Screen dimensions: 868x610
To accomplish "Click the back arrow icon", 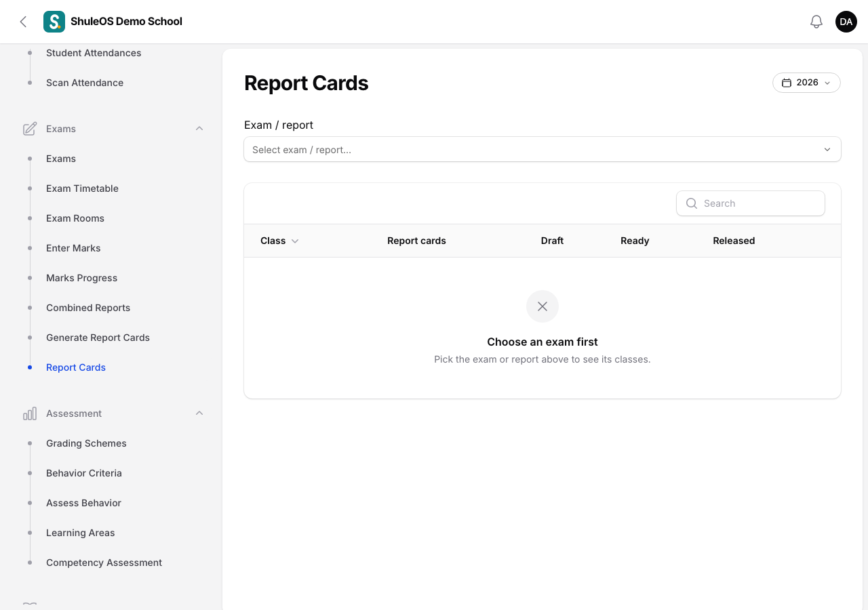I will tap(23, 22).
